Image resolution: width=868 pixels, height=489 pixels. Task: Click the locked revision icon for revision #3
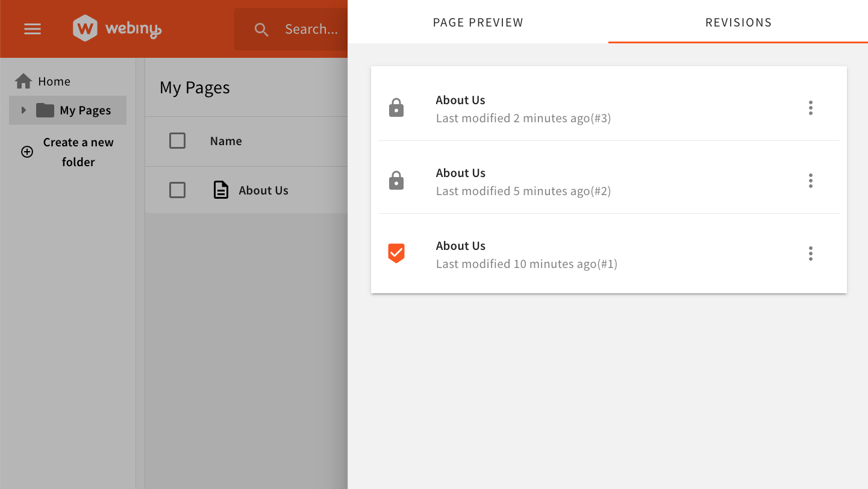(x=396, y=107)
